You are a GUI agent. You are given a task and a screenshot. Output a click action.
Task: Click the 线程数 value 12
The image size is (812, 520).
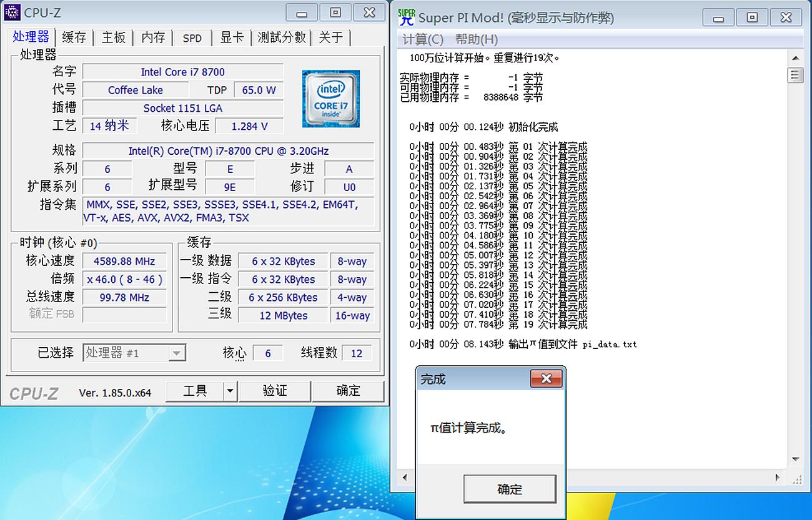click(357, 353)
